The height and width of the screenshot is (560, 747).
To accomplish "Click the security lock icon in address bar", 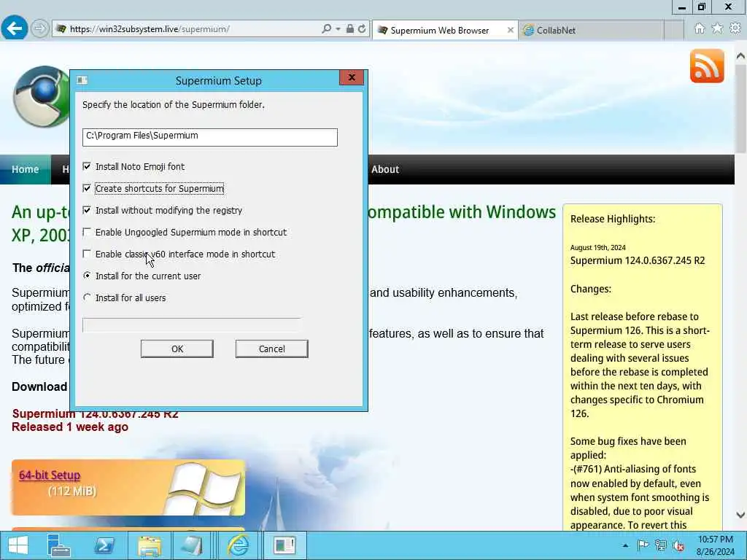I will (349, 29).
